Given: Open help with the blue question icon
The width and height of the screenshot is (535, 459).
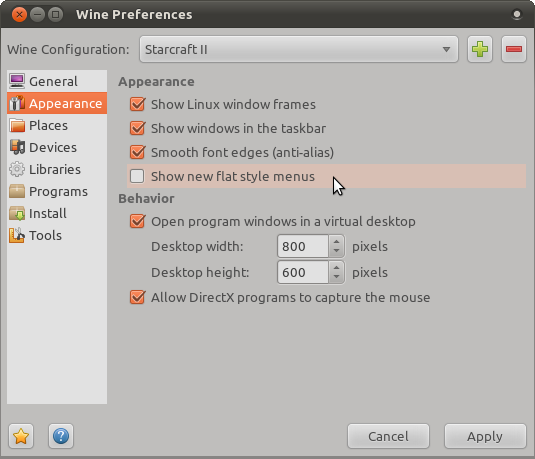Looking at the screenshot, I should pyautogui.click(x=61, y=436).
